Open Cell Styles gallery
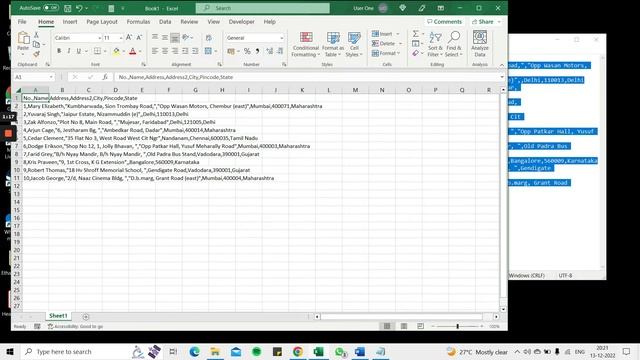Viewport: 640px width, 360px height. 354,44
